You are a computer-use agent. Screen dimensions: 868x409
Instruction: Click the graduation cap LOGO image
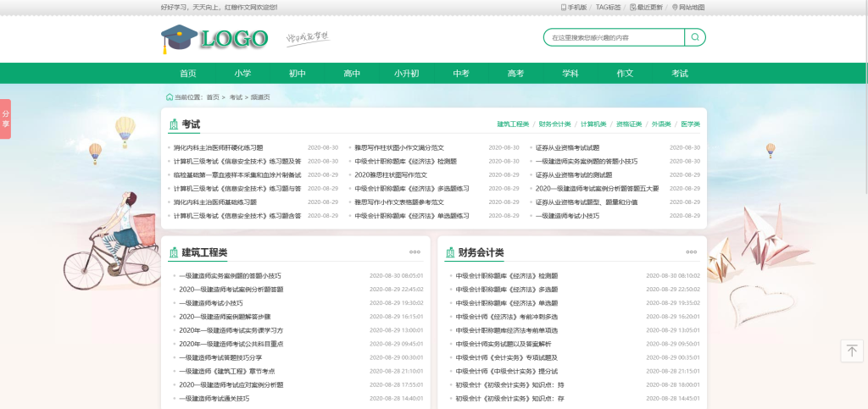click(214, 38)
